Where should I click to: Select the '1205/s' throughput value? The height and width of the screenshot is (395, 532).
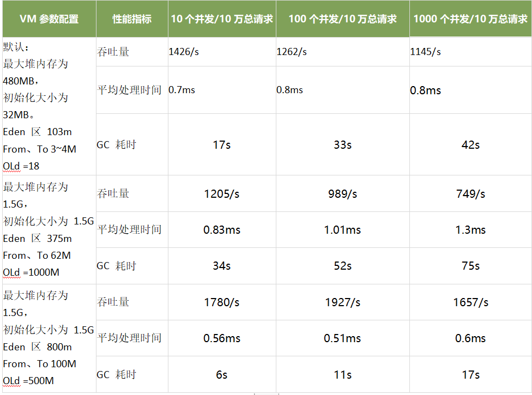(222, 193)
